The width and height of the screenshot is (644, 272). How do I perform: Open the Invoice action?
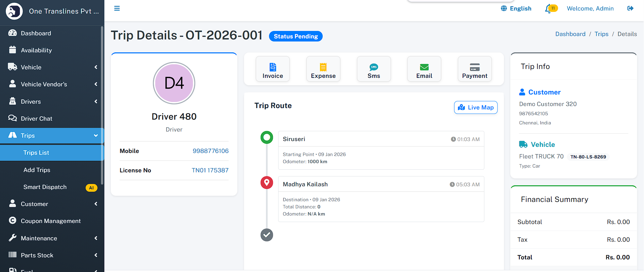point(272,69)
